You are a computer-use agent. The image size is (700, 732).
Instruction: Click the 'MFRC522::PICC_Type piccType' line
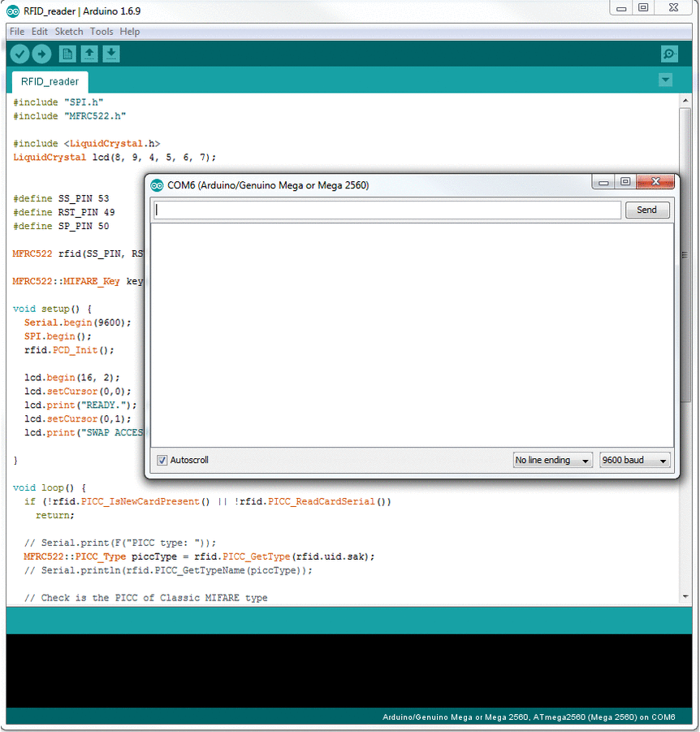(x=199, y=557)
